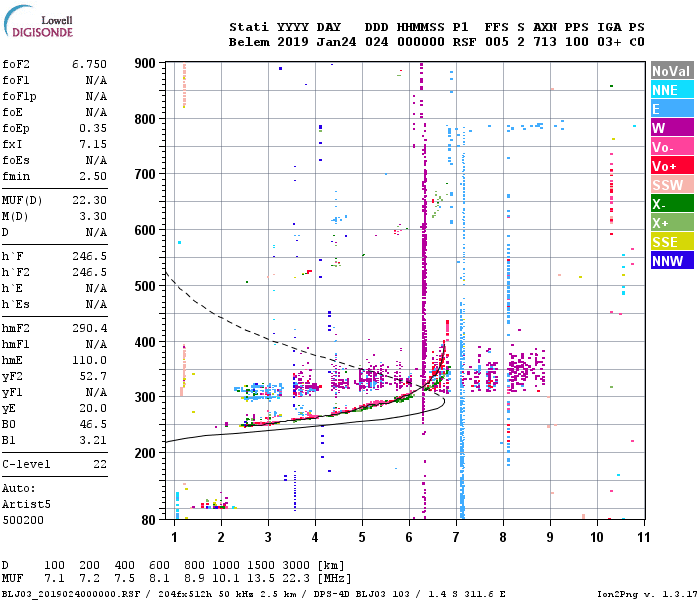Click the B1 value 3.21
The image size is (700, 600).
(93, 440)
